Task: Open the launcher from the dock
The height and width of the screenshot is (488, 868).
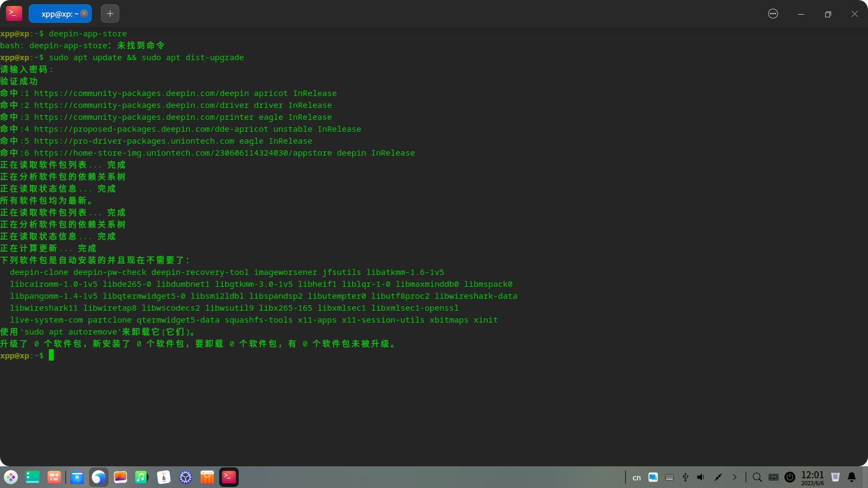Action: point(11,477)
